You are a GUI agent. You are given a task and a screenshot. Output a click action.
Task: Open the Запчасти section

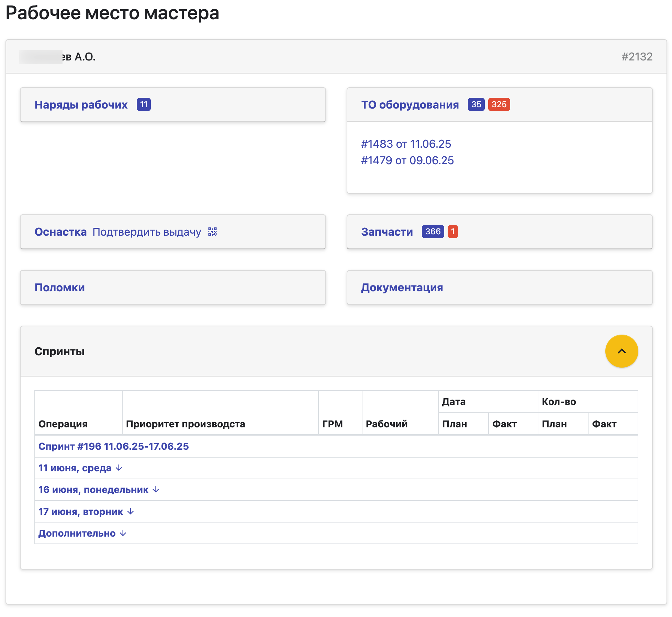pyautogui.click(x=387, y=232)
